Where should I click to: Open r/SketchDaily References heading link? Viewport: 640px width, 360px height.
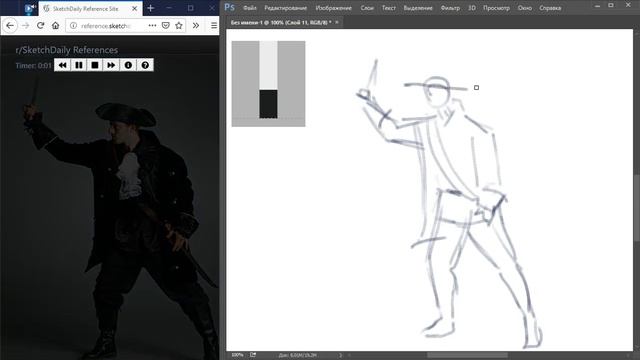67,50
